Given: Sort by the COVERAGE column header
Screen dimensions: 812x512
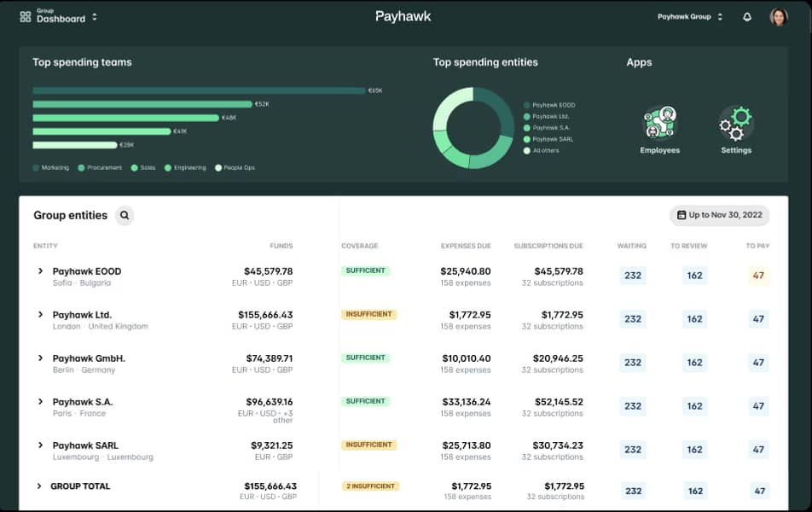Looking at the screenshot, I should (359, 246).
